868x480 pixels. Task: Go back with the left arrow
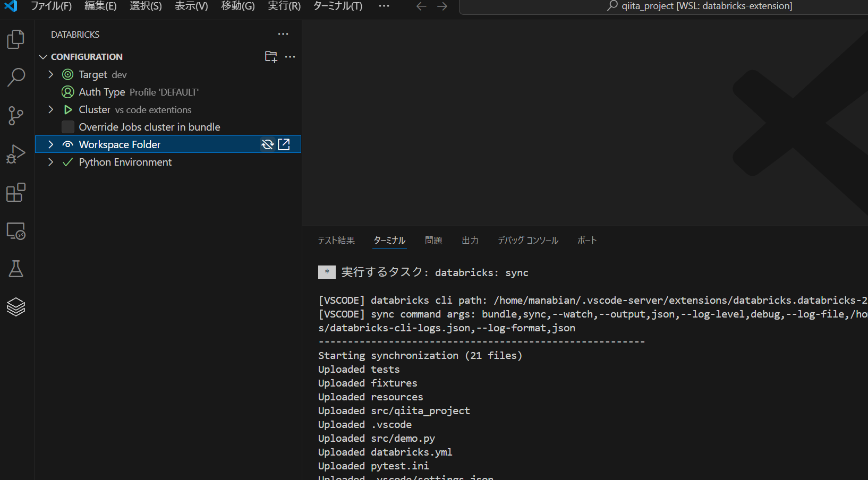tap(421, 6)
